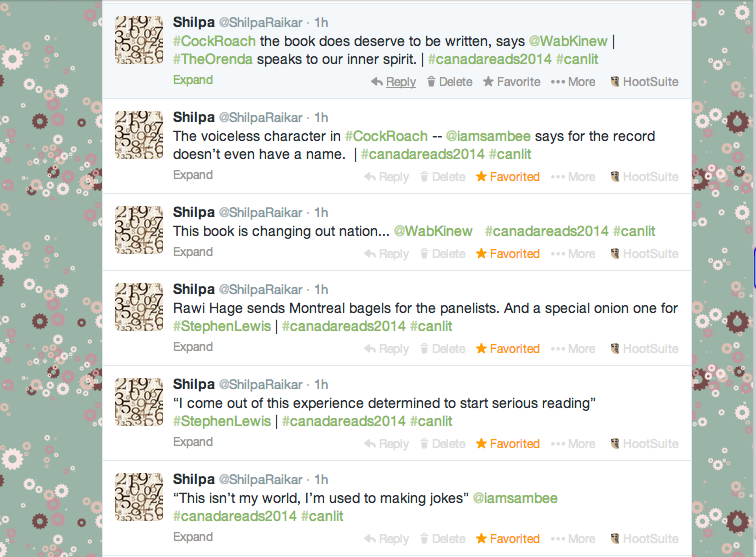Viewport: 756px width, 557px height.
Task: Open HootSuite on the 'changing out nation' tweet
Action: pyautogui.click(x=644, y=254)
